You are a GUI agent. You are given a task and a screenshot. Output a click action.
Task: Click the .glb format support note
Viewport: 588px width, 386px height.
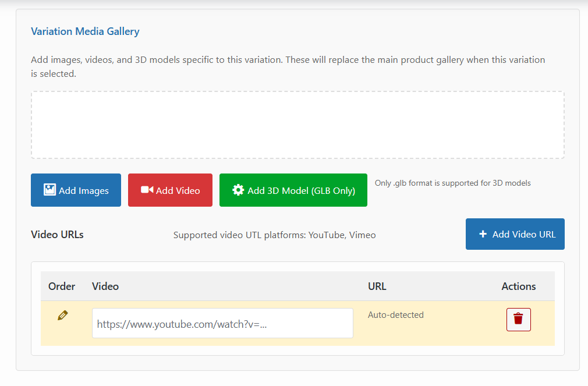[452, 183]
